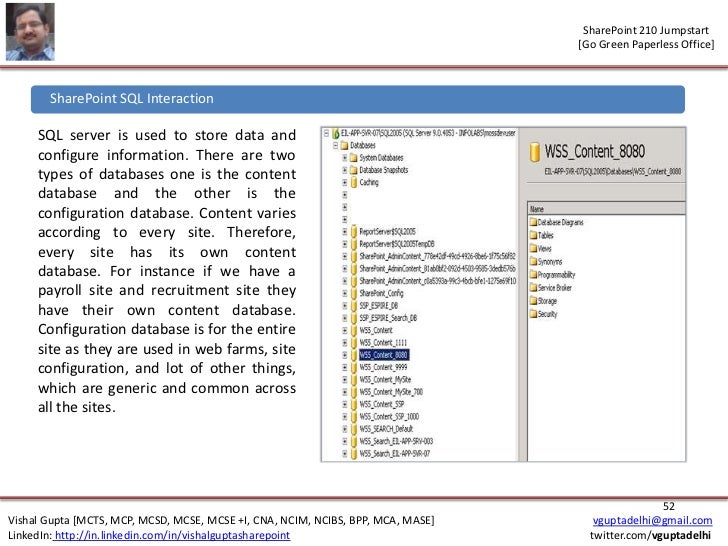Expand the WSS_Search_EIL-APP-SVR-07 node
Image resolution: width=728 pixels, height=546 pixels.
tap(344, 454)
